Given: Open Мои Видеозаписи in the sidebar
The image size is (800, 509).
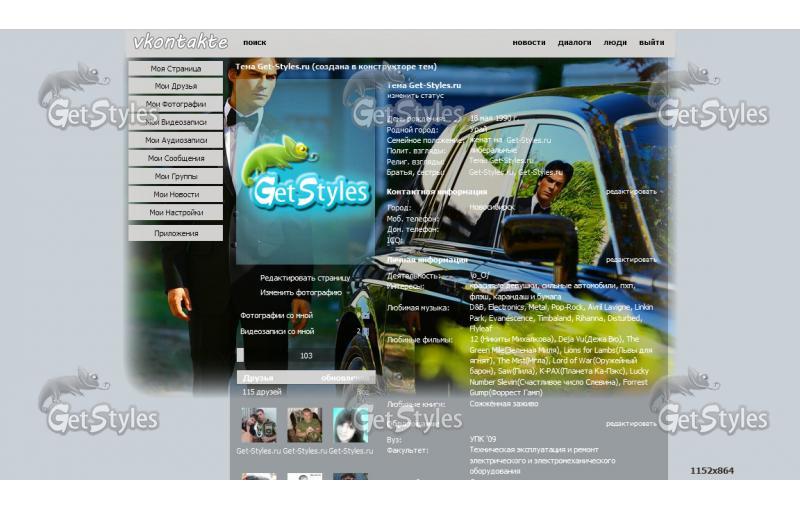Looking at the screenshot, I should 176,122.
